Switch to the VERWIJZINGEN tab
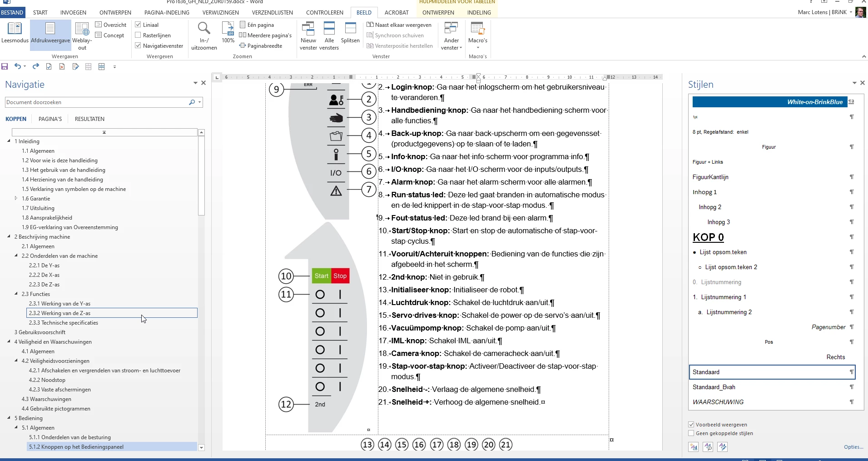This screenshot has width=868, height=461. click(x=221, y=12)
